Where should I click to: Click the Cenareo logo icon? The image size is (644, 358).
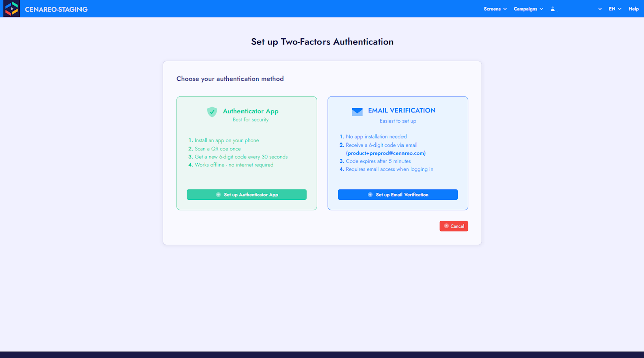tap(11, 9)
